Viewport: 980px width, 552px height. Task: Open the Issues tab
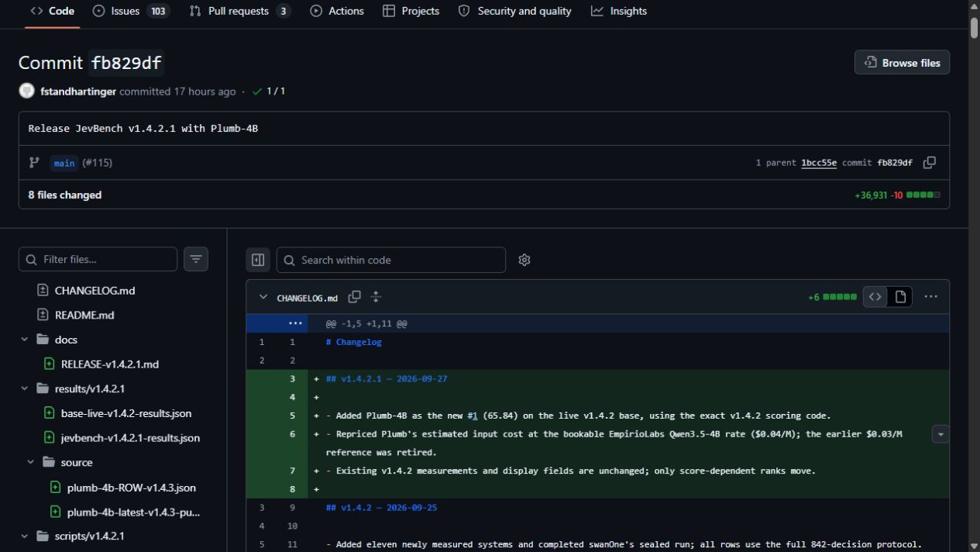click(x=130, y=11)
